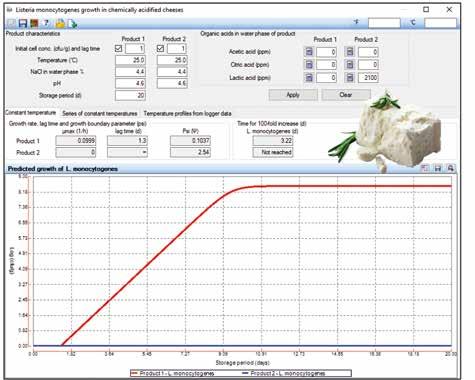Select the Constant temperature tab

pyautogui.click(x=31, y=113)
